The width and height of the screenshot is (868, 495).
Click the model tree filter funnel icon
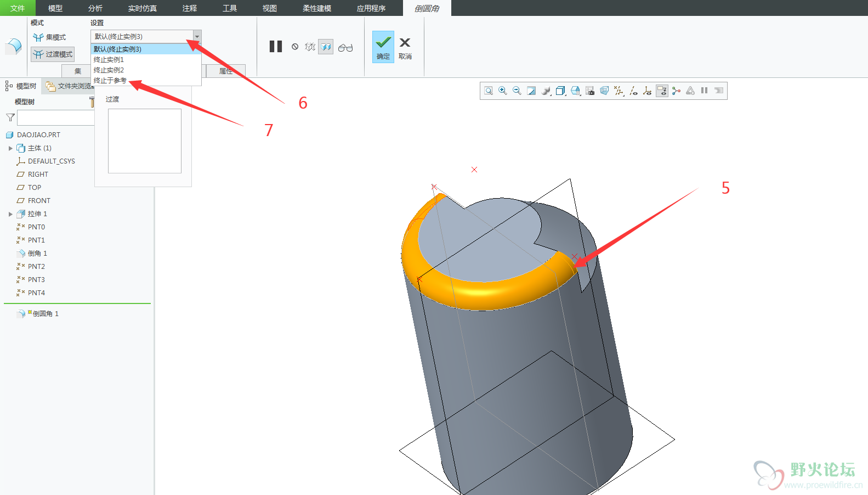click(x=10, y=117)
